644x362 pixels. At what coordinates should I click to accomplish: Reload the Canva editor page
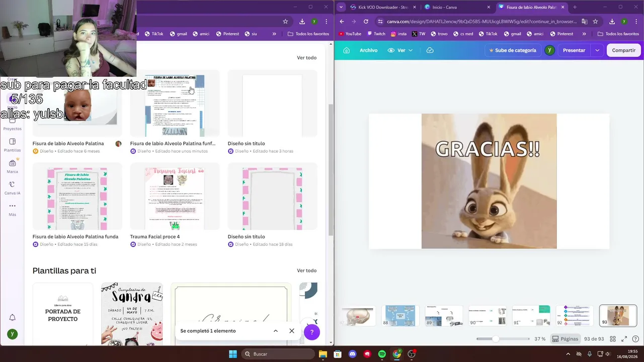366,22
